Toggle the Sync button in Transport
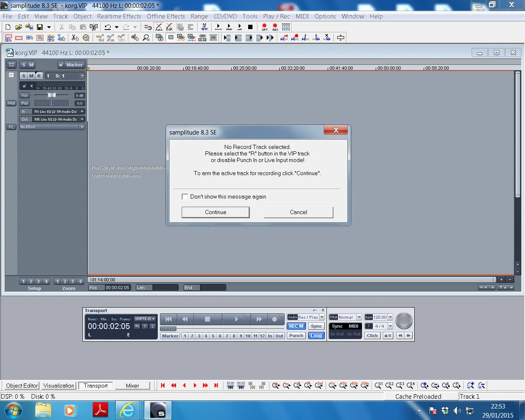Screen dimensions: 525x420 316,326
